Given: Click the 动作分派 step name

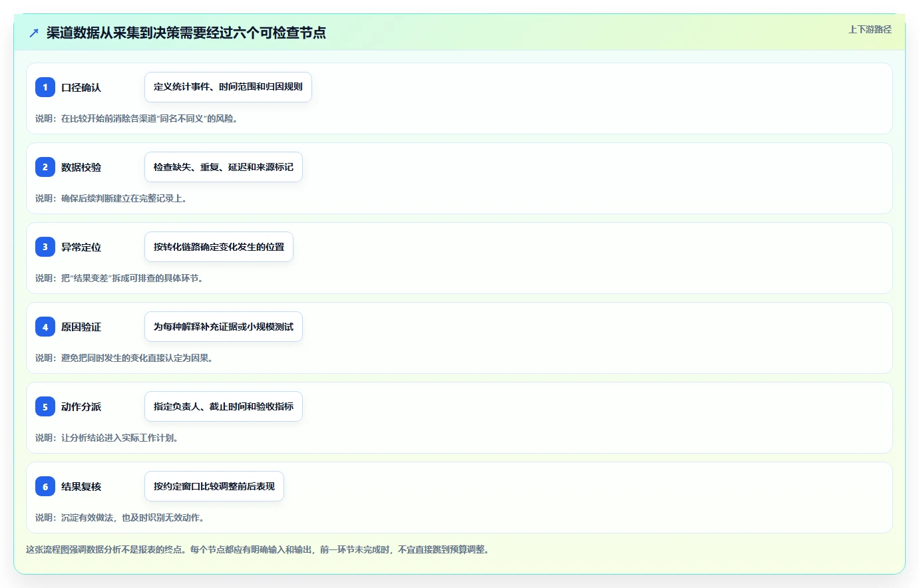Looking at the screenshot, I should click(x=81, y=406).
